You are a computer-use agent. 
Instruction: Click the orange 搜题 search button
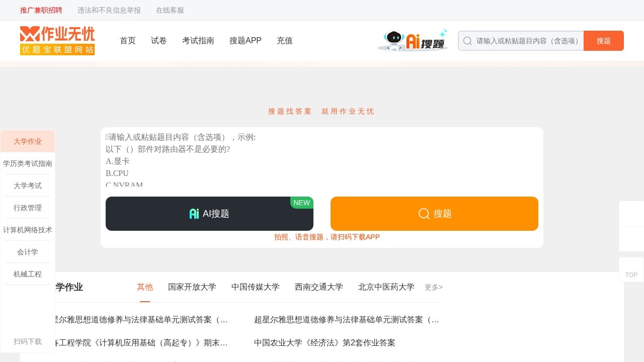point(603,41)
